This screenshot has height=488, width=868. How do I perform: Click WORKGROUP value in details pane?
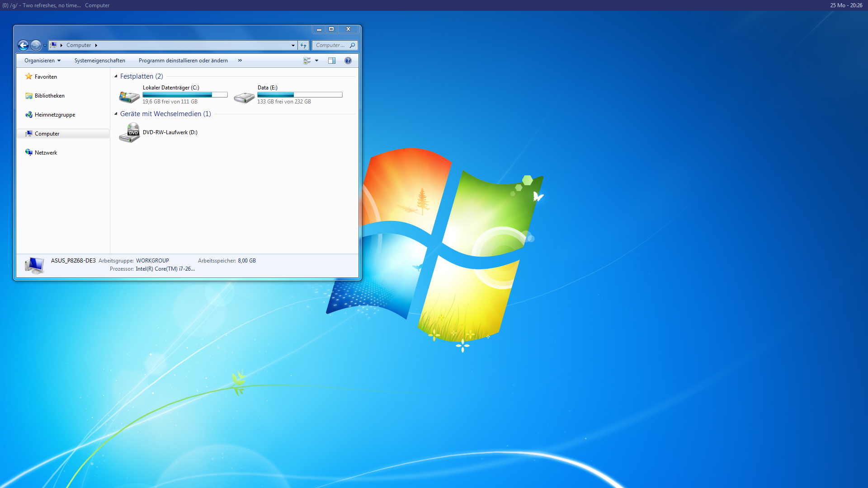point(152,261)
